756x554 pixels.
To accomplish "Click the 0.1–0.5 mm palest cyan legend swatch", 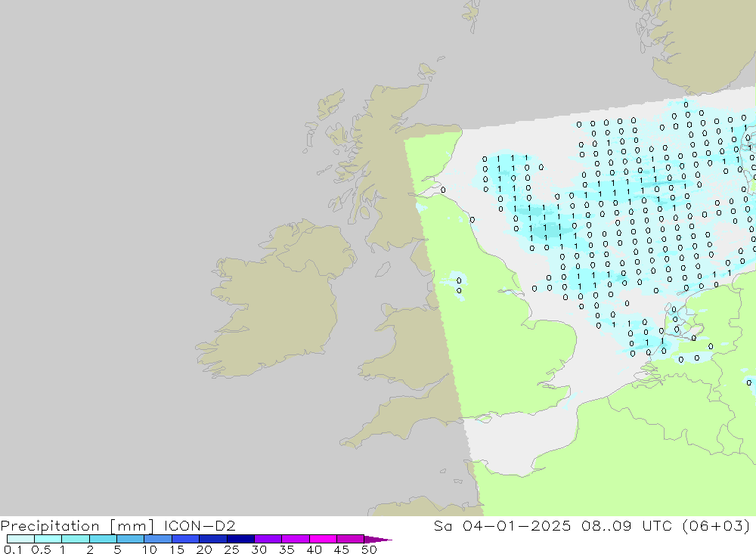I will pyautogui.click(x=20, y=539).
